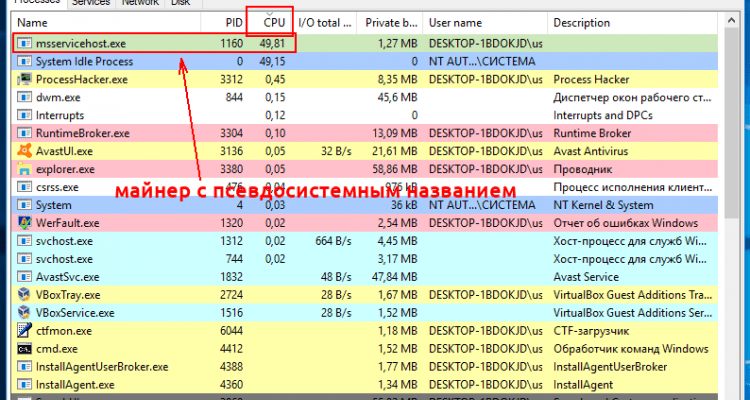Click the PID value 3312
Viewport: 750px width, 400px height.
232,79
